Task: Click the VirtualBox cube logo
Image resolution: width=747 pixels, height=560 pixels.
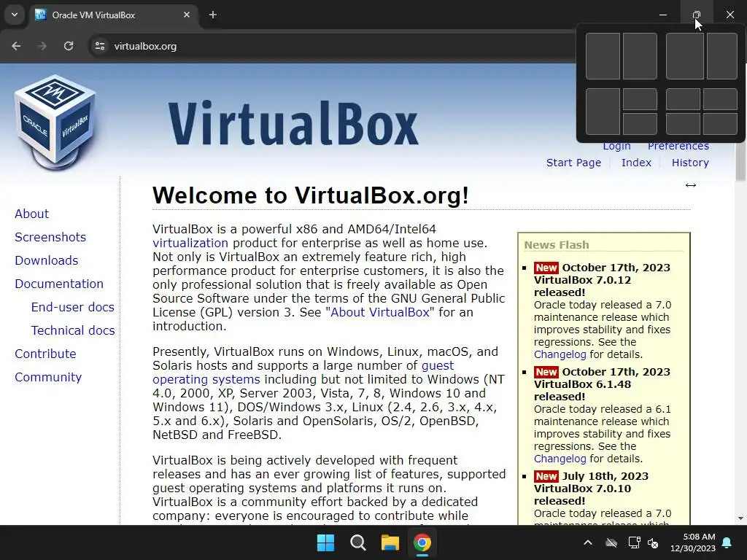Action: [55, 122]
